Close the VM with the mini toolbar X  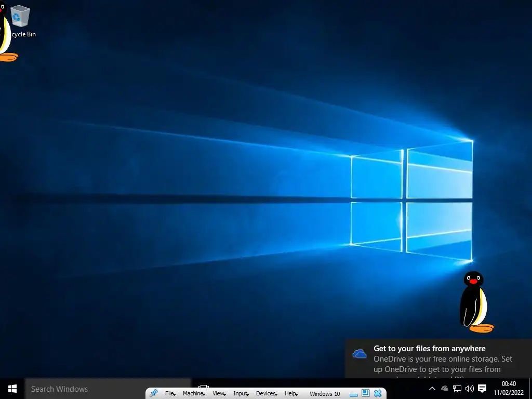click(x=378, y=393)
